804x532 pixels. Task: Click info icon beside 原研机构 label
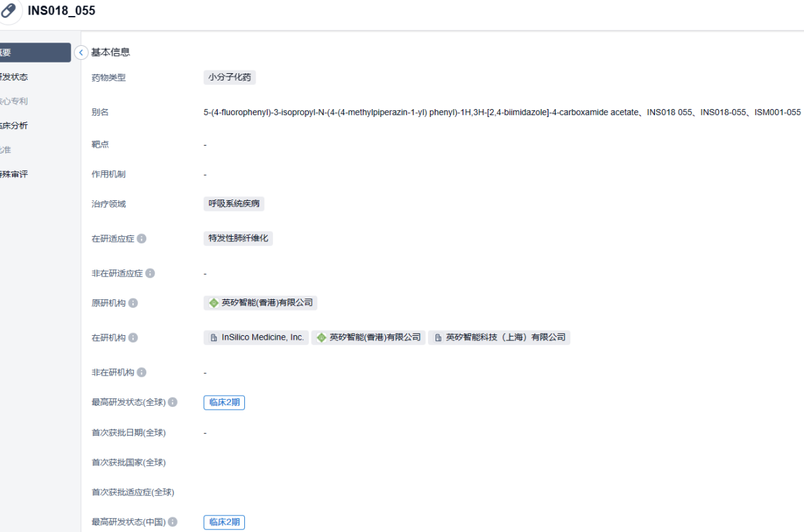pos(133,303)
